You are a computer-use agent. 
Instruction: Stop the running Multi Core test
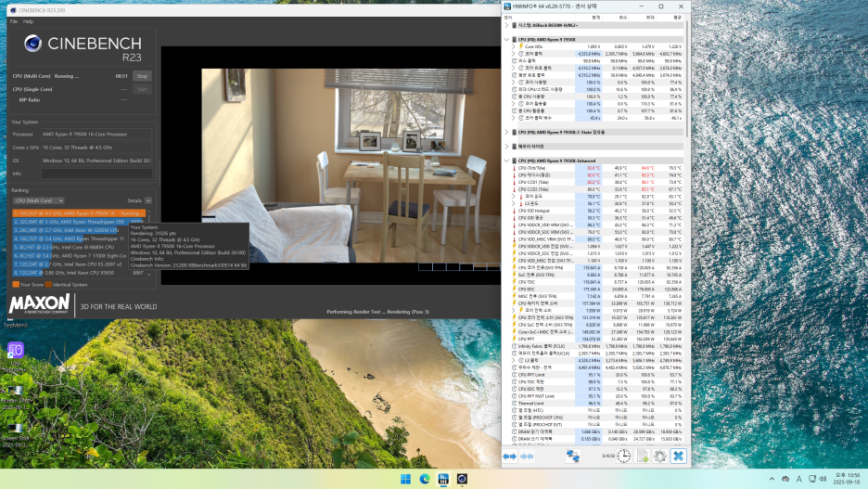click(x=142, y=76)
